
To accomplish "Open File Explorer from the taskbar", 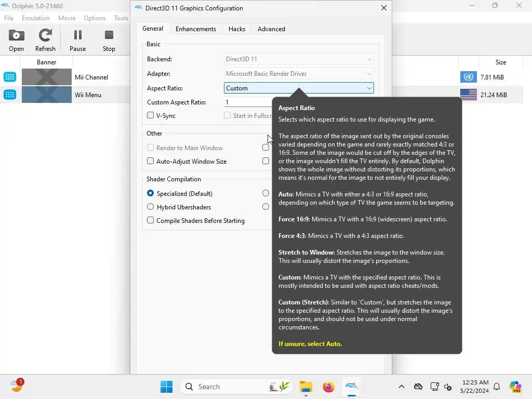I will pyautogui.click(x=305, y=387).
